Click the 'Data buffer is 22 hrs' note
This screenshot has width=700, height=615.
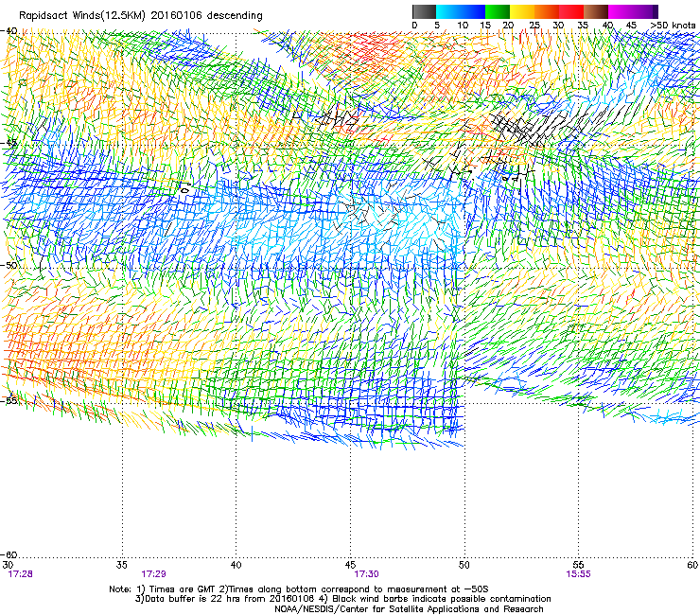pyautogui.click(x=342, y=599)
